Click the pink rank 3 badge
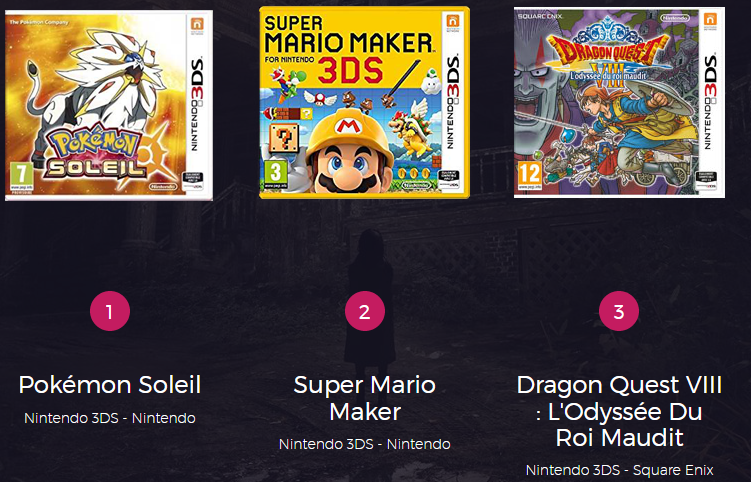The height and width of the screenshot is (482, 751). (x=619, y=311)
